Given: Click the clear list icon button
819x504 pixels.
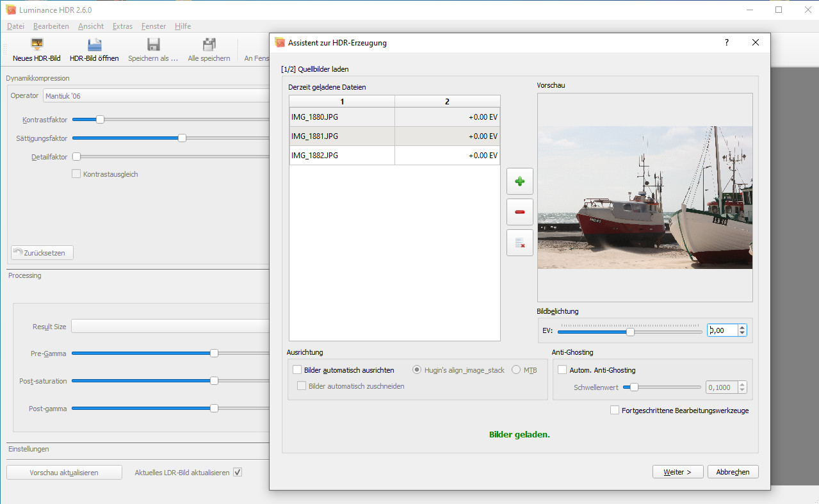Looking at the screenshot, I should click(519, 243).
